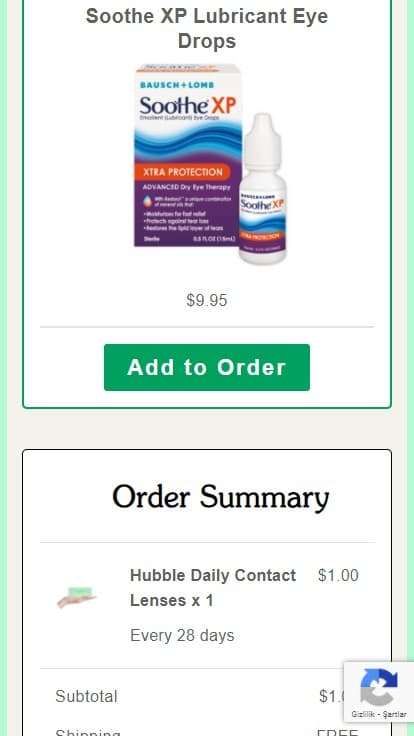Click the Subtotal label
The width and height of the screenshot is (414, 736).
click(x=86, y=696)
